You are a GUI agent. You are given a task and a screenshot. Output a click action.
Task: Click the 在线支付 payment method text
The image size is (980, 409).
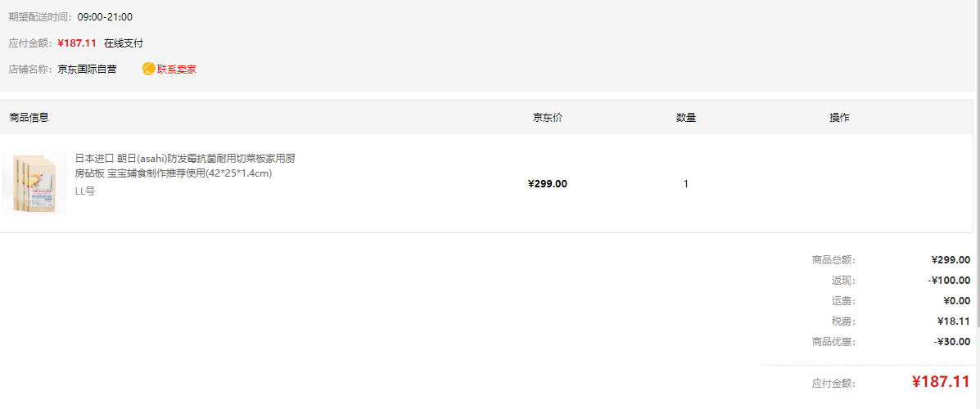click(x=124, y=43)
